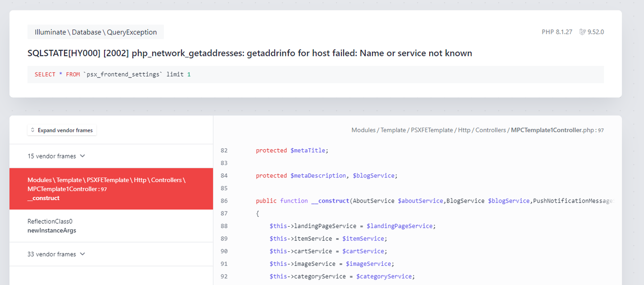Open the MPCTemplate1Controller.php file path link
644x285 pixels.
point(477,130)
